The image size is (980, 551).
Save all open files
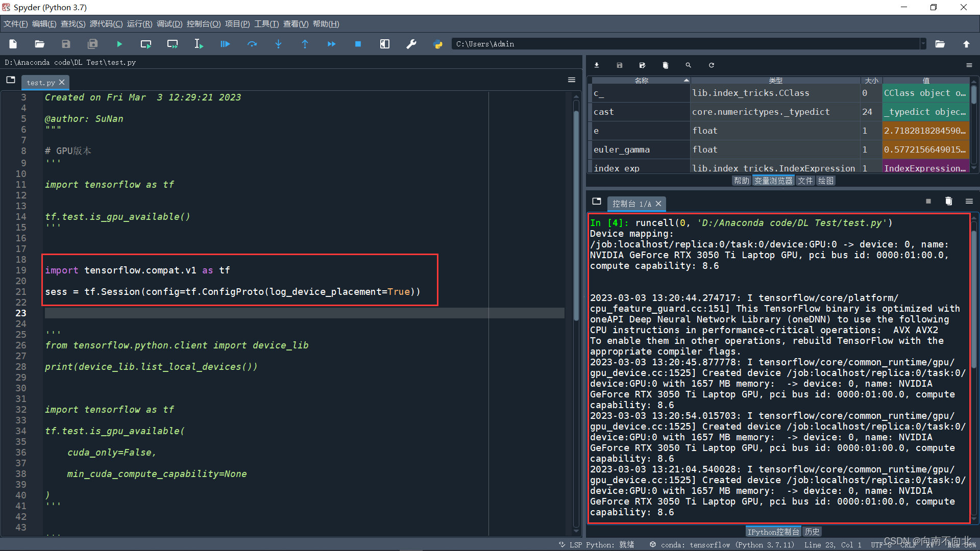93,44
